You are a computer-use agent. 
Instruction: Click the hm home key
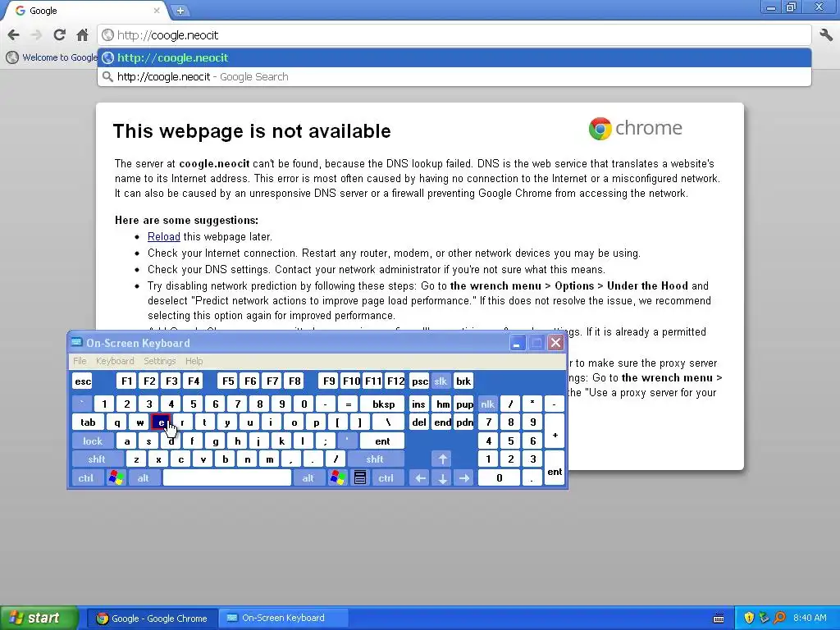click(442, 404)
